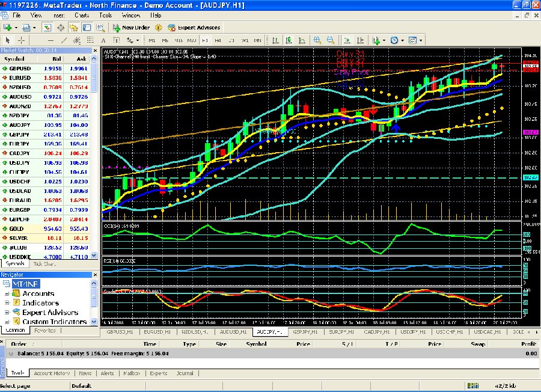Toggle Auto Scroll chart icon
Viewport: 541px width, 392px height.
click(347, 40)
